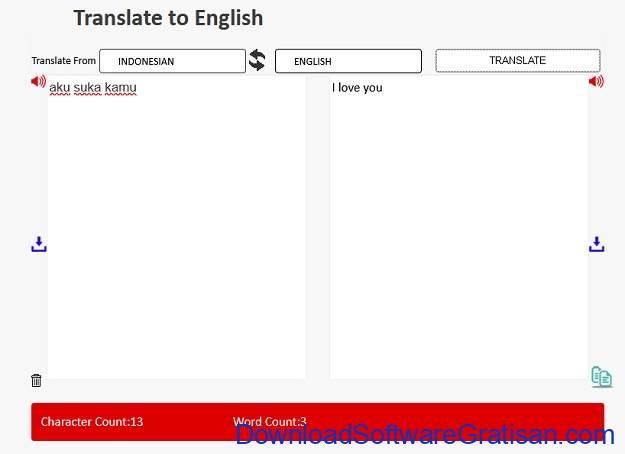This screenshot has width=625, height=454.
Task: Download the translated text file
Action: (x=596, y=244)
